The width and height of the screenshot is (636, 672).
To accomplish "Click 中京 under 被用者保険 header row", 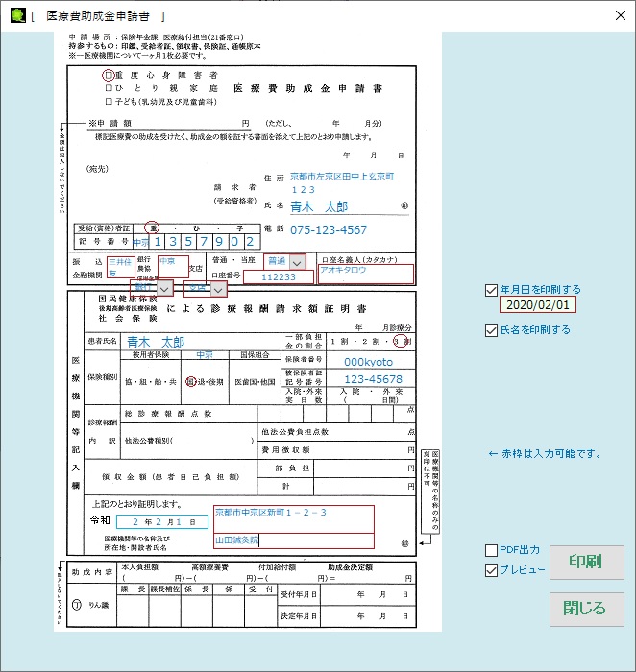I will (205, 355).
